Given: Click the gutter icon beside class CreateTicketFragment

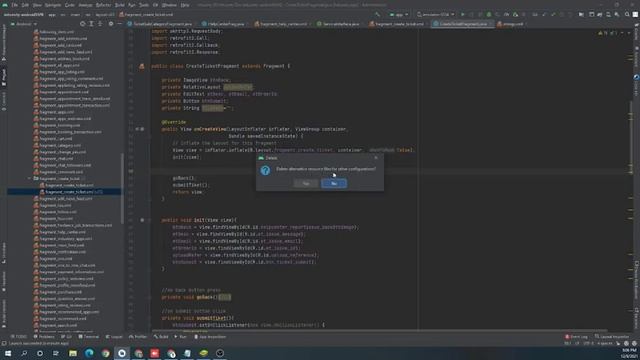Looking at the screenshot, I should pyautogui.click(x=142, y=66).
